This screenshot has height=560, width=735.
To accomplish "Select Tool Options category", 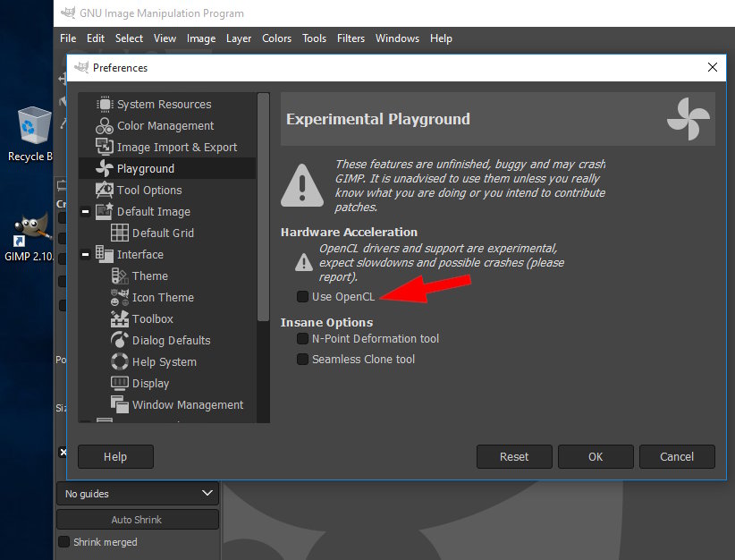I will tap(167, 190).
